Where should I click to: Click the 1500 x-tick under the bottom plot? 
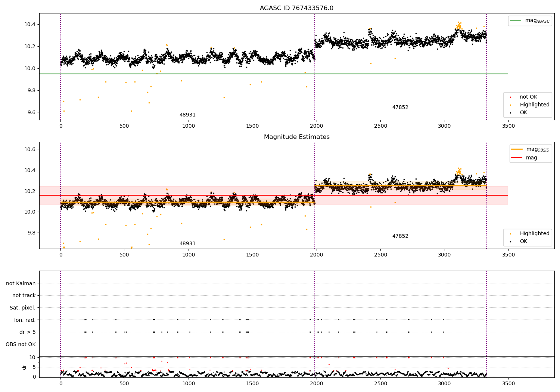coord(253,384)
